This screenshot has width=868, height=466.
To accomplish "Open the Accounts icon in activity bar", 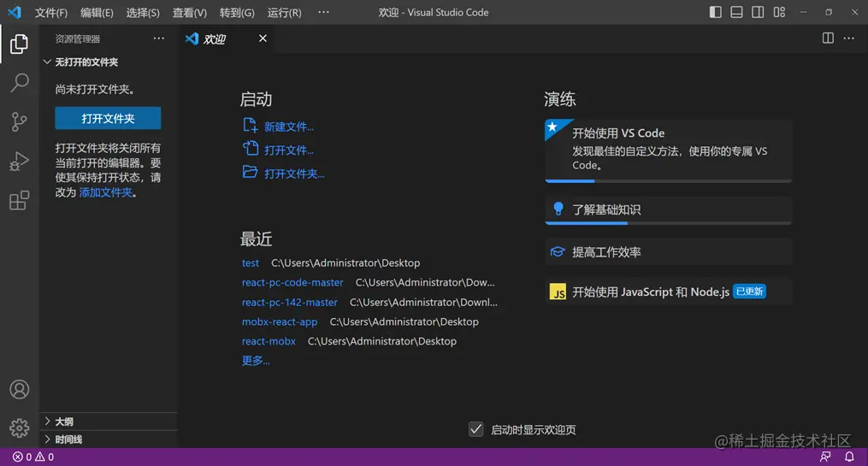I will 19,390.
